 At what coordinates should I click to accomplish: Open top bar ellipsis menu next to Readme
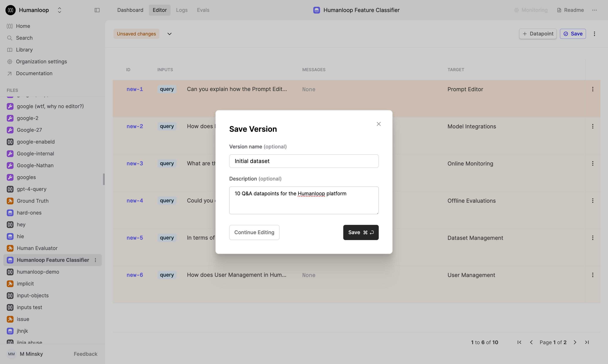594,10
